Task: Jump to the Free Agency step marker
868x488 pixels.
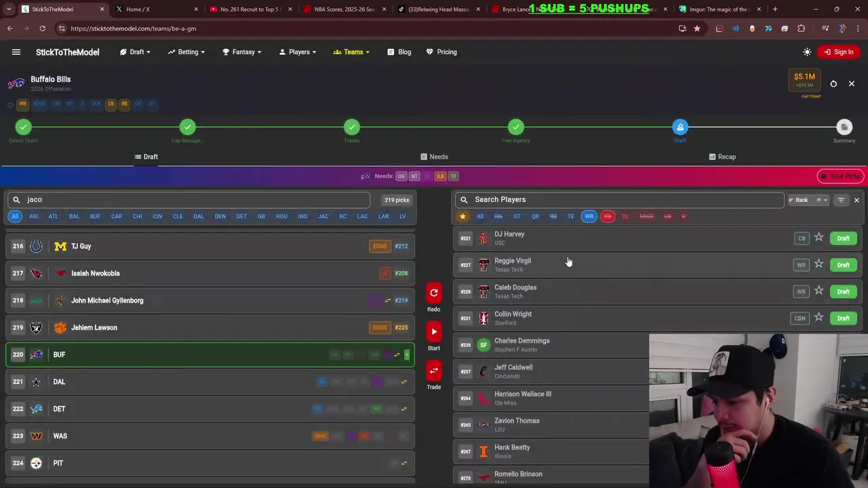Action: click(x=516, y=127)
